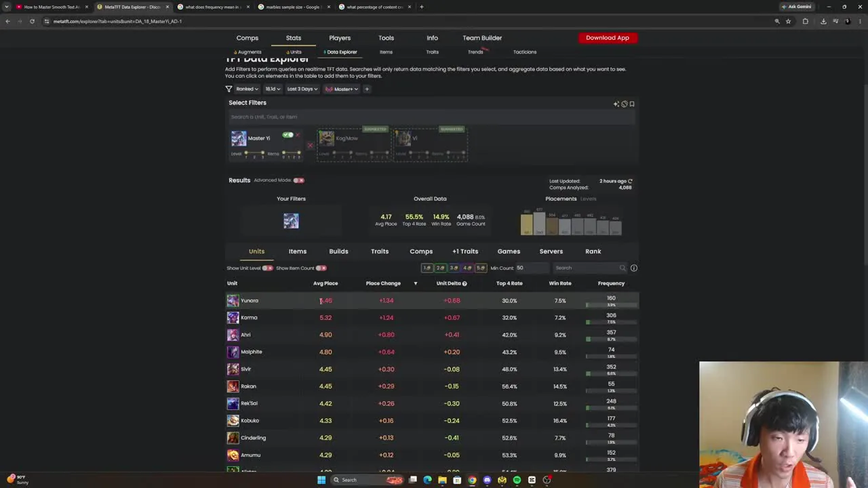Viewport: 868px width, 488px height.
Task: Toggle the 4-cost unit filter
Action: [x=467, y=268]
